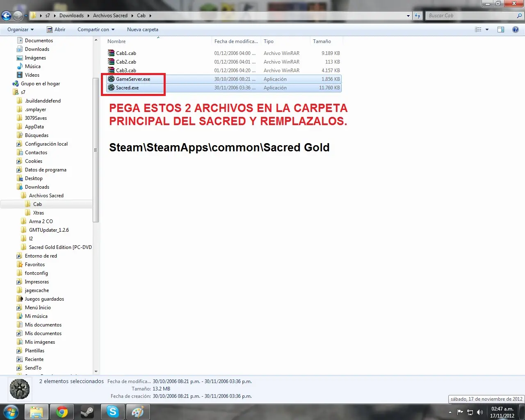The image size is (525, 420).
Task: Click the navigation pane scrollbar thumb
Action: pos(96,150)
